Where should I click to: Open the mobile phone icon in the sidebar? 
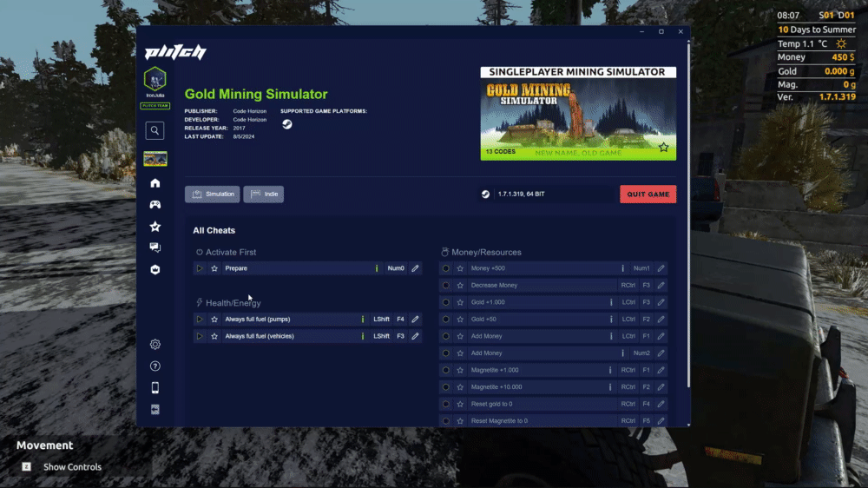point(155,388)
